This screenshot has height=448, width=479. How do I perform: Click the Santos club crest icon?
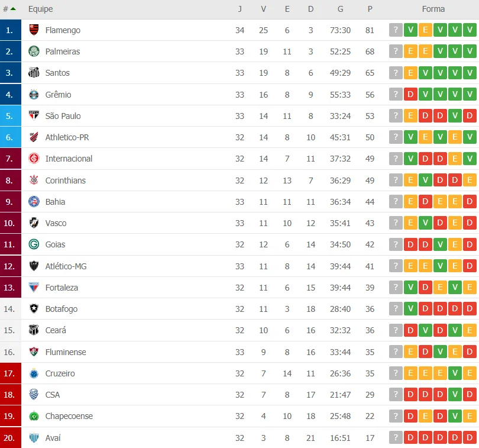click(x=34, y=73)
